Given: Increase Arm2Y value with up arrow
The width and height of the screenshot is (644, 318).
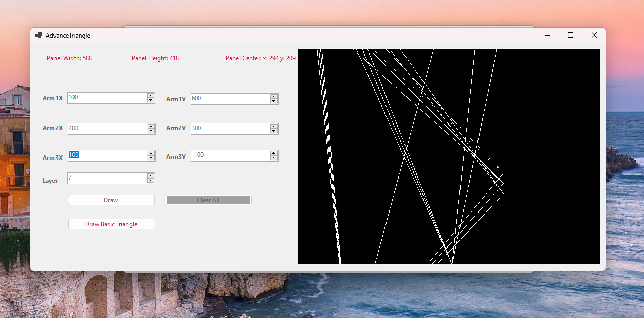Looking at the screenshot, I should [274, 126].
